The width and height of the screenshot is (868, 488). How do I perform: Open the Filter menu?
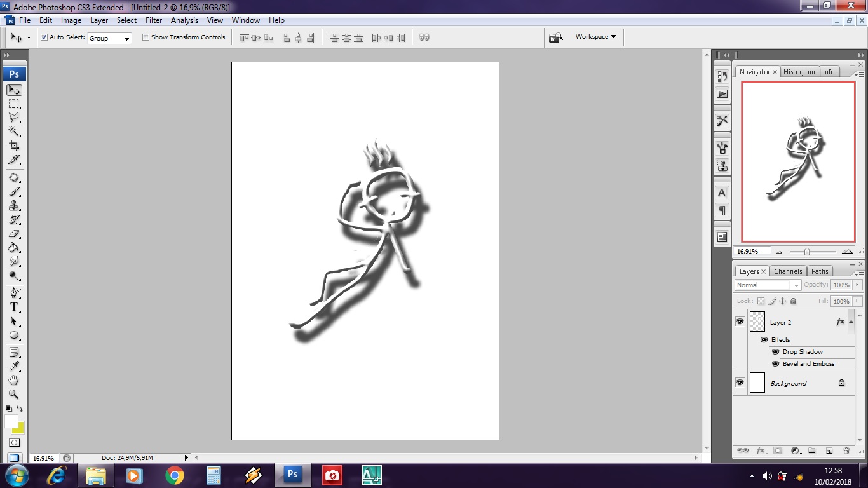[x=154, y=20]
